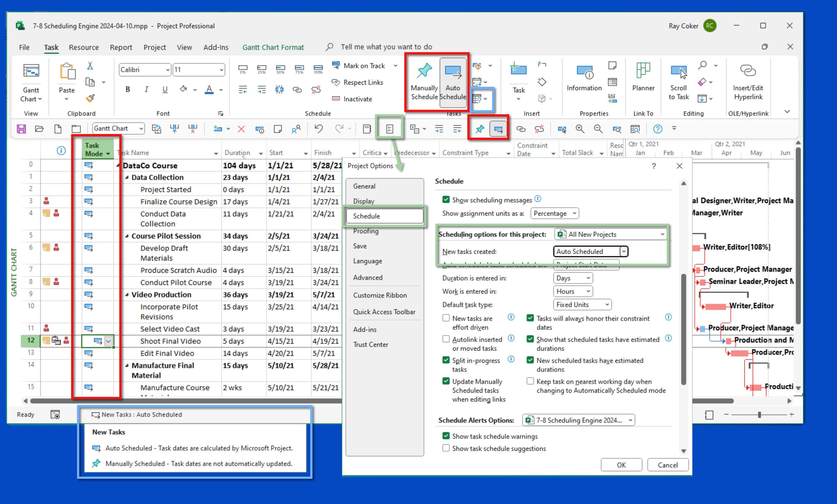Toggle Split in-progress tasks checkbox
This screenshot has height=504, width=837.
pyautogui.click(x=446, y=360)
